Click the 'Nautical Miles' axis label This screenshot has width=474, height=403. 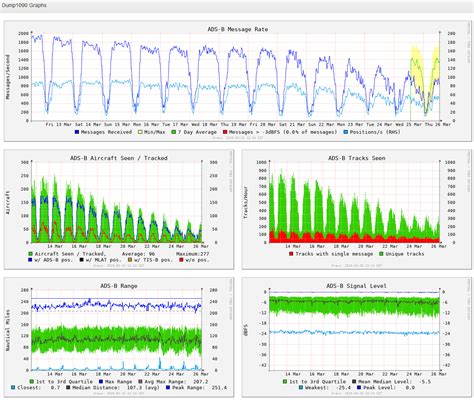[x=7, y=330]
